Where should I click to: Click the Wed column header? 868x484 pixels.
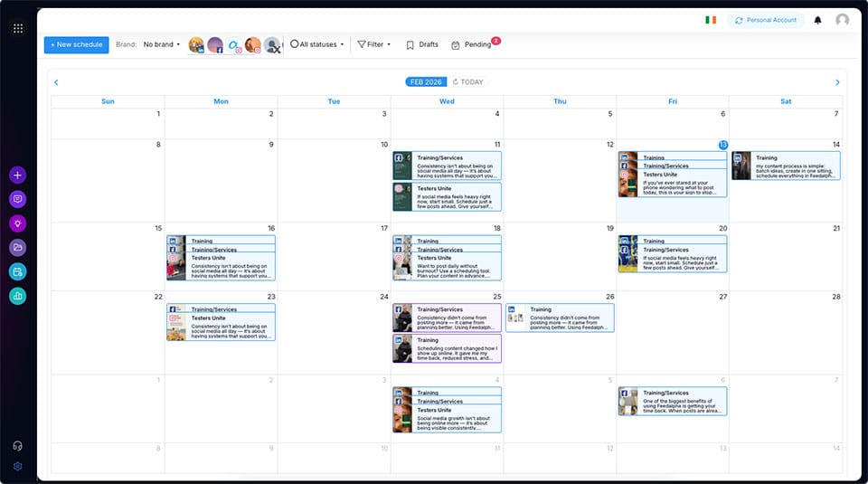tap(447, 101)
